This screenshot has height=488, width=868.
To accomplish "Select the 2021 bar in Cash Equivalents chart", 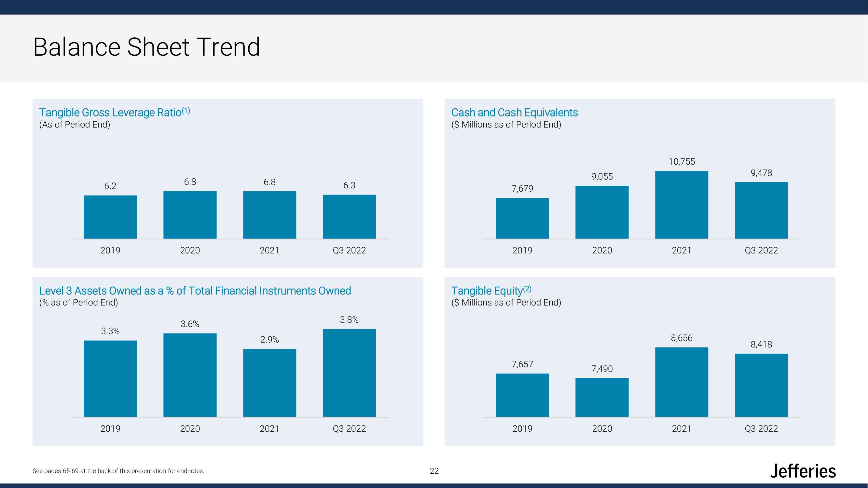I will [x=682, y=205].
